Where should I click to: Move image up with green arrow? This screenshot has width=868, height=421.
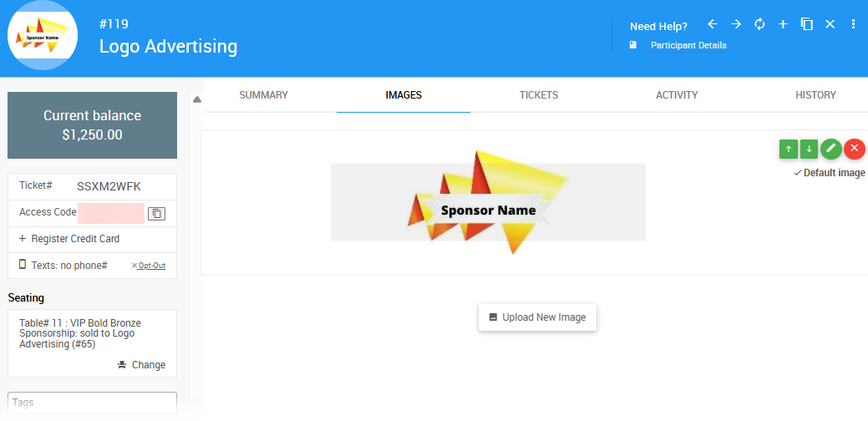(x=788, y=149)
